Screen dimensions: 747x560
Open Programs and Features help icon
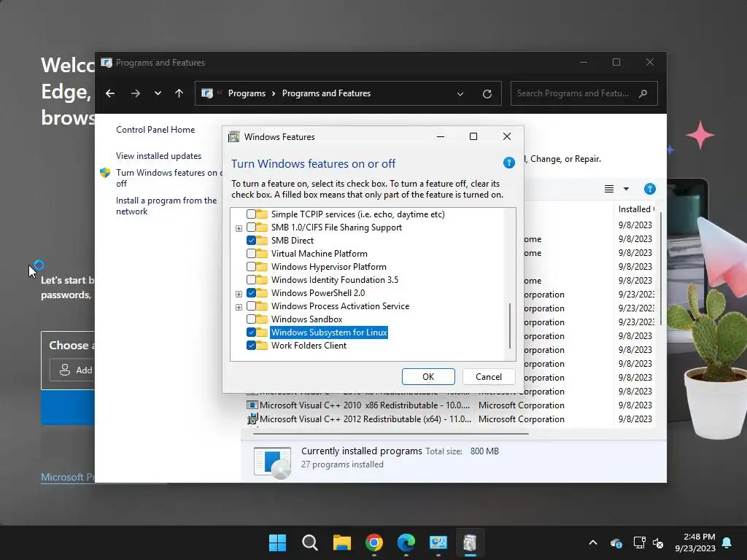coord(650,189)
